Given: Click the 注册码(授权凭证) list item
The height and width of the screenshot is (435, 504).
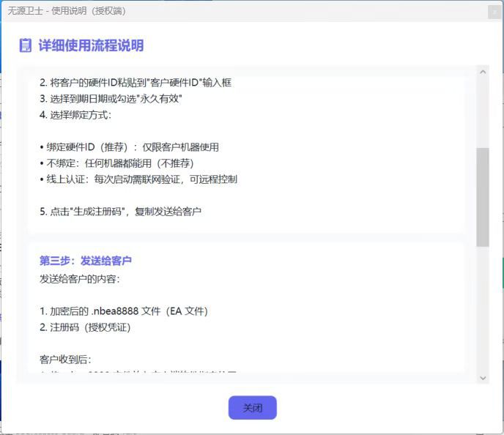Looking at the screenshot, I should coord(85,327).
